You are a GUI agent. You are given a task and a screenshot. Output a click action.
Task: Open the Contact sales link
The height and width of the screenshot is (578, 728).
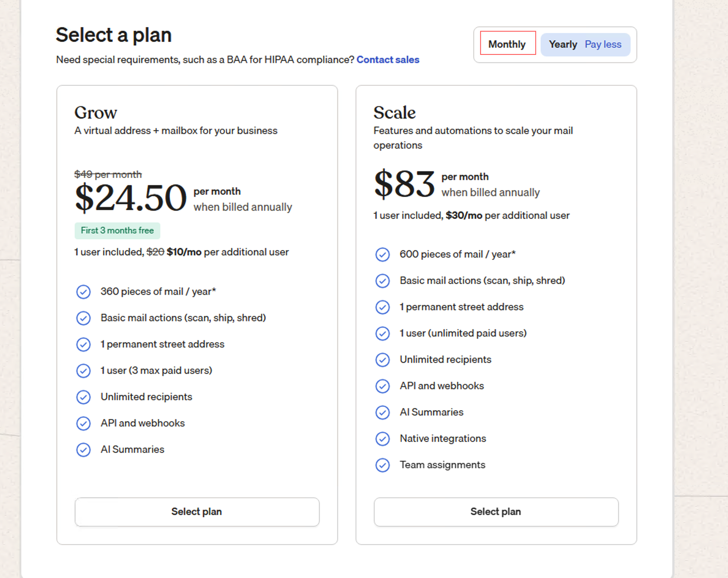388,60
